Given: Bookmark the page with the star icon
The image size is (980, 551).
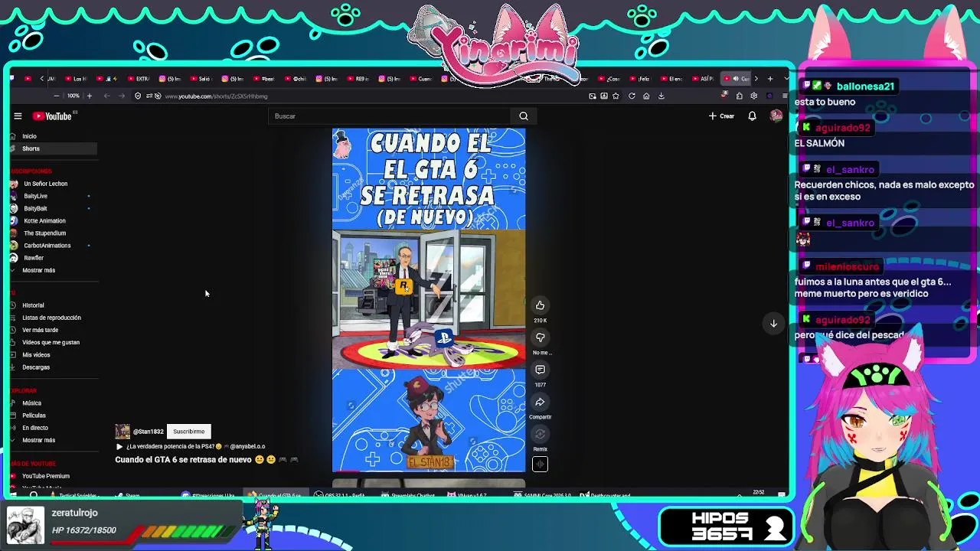Looking at the screenshot, I should [616, 96].
